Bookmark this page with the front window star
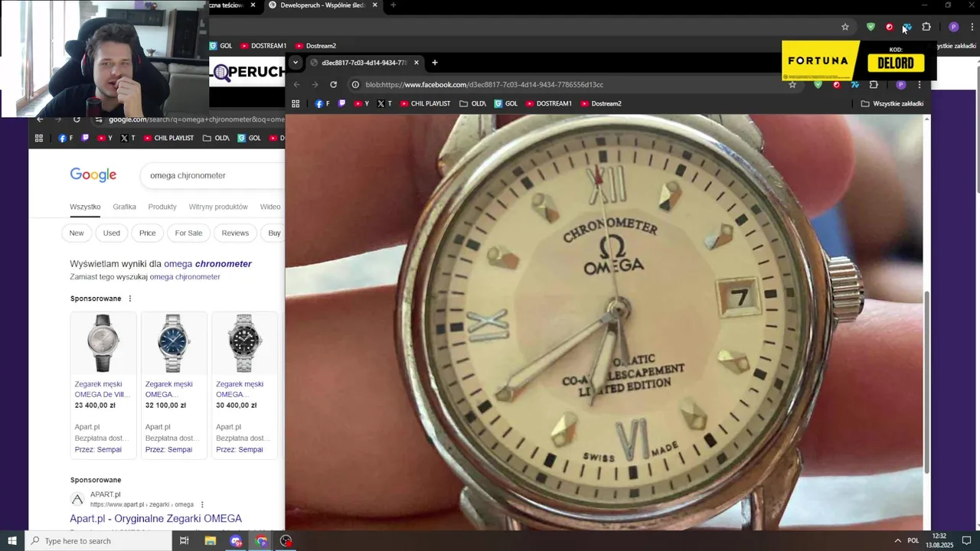 pos(792,85)
